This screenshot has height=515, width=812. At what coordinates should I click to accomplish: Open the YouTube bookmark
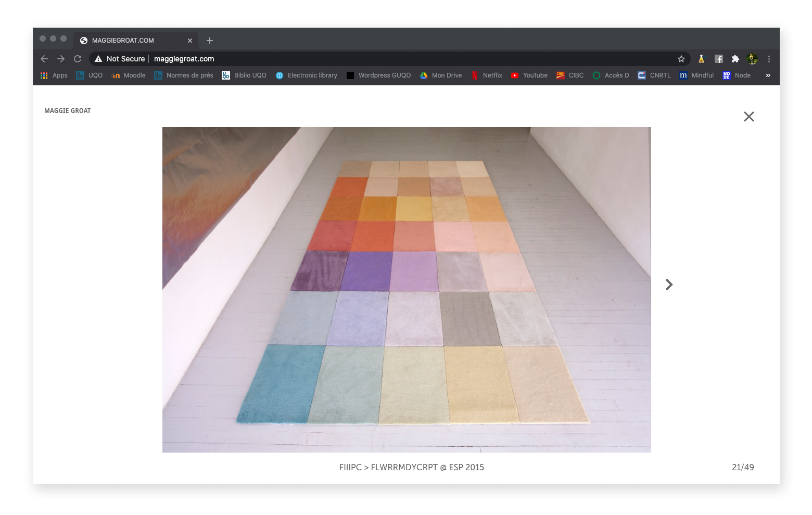(x=529, y=75)
